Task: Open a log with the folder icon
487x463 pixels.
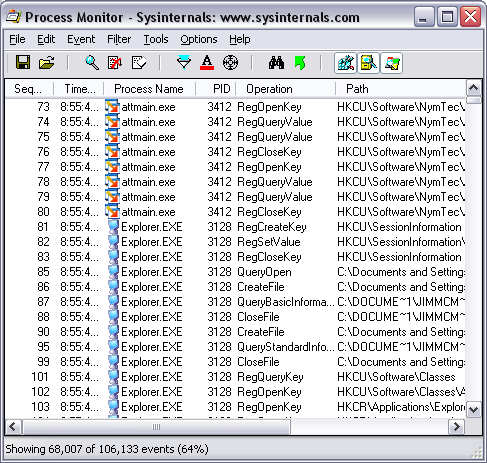Action: pos(46,62)
